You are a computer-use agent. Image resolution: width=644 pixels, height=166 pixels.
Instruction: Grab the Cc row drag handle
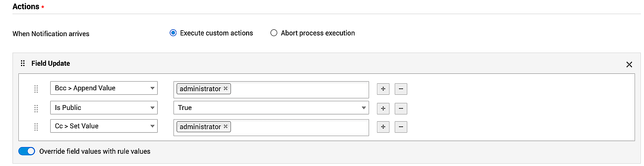[36, 127]
